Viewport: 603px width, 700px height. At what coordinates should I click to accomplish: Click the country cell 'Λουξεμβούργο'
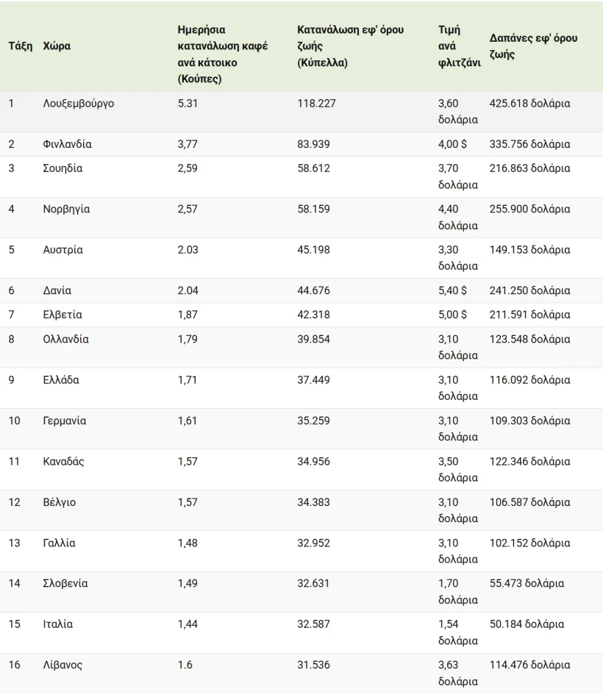tap(79, 104)
